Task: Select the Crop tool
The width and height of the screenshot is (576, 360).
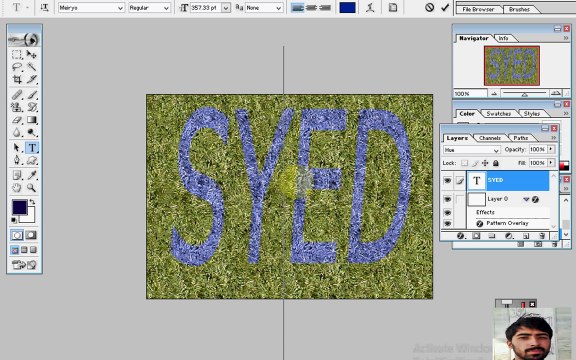Action: click(17, 79)
